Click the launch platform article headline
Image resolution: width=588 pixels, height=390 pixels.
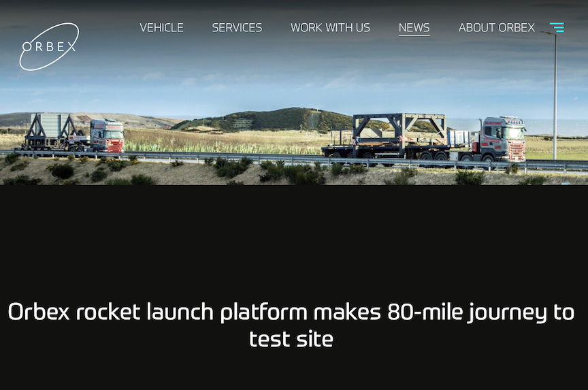(x=291, y=325)
